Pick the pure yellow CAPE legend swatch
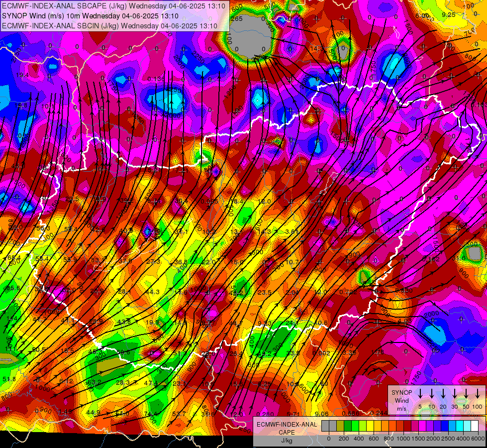The height and width of the screenshot is (448, 487). coord(370,426)
